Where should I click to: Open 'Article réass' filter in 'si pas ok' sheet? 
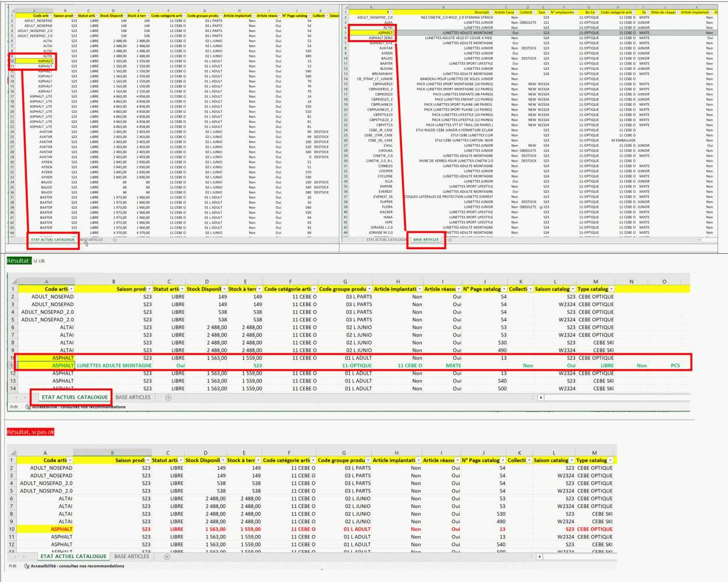pyautogui.click(x=457, y=460)
